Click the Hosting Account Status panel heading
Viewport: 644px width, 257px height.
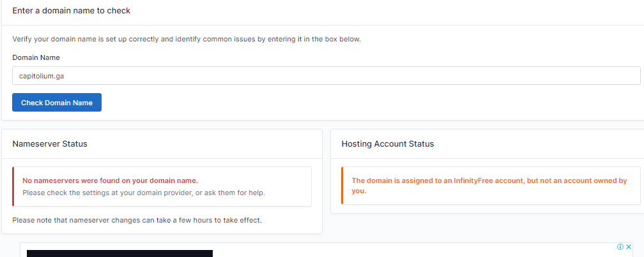(x=387, y=144)
